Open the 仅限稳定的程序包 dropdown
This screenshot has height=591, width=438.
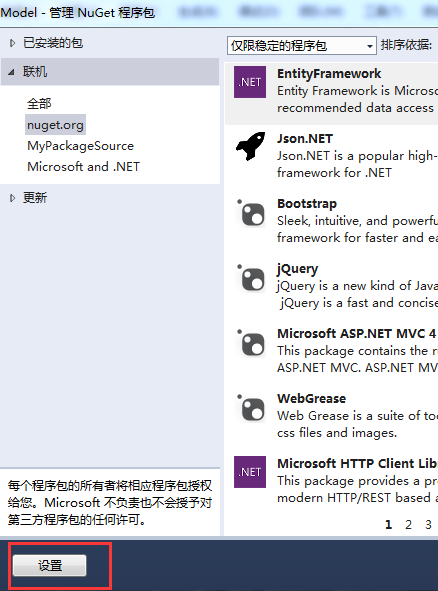[x=302, y=46]
